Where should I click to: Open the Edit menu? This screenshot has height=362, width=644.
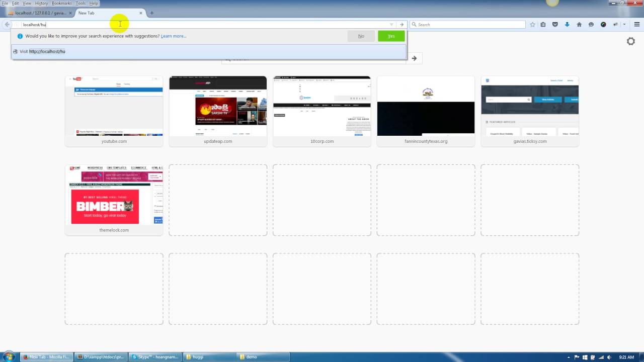(x=16, y=3)
